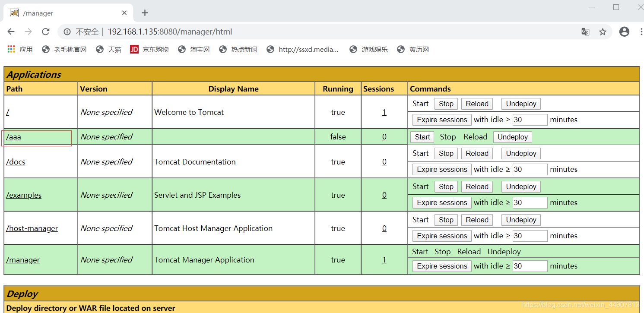The image size is (644, 313).
Task: Expire sessions for root / application
Action: point(442,120)
